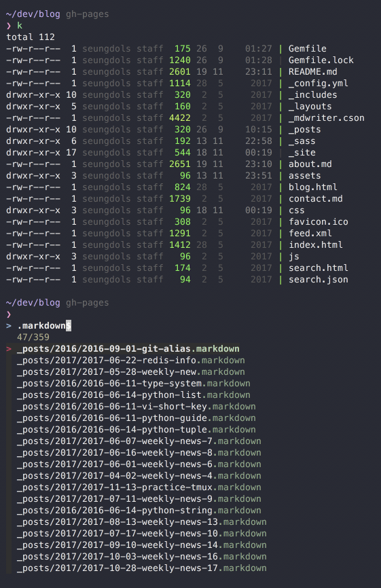381x588 pixels.
Task: Click the _config.yml file name
Action: 319,84
